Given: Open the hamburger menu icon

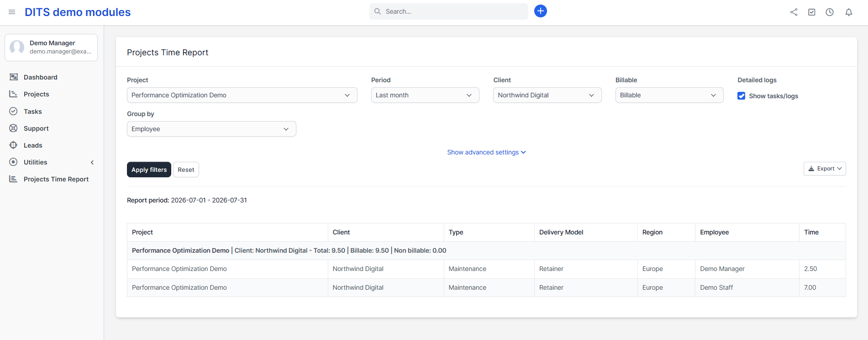Looking at the screenshot, I should [12, 12].
